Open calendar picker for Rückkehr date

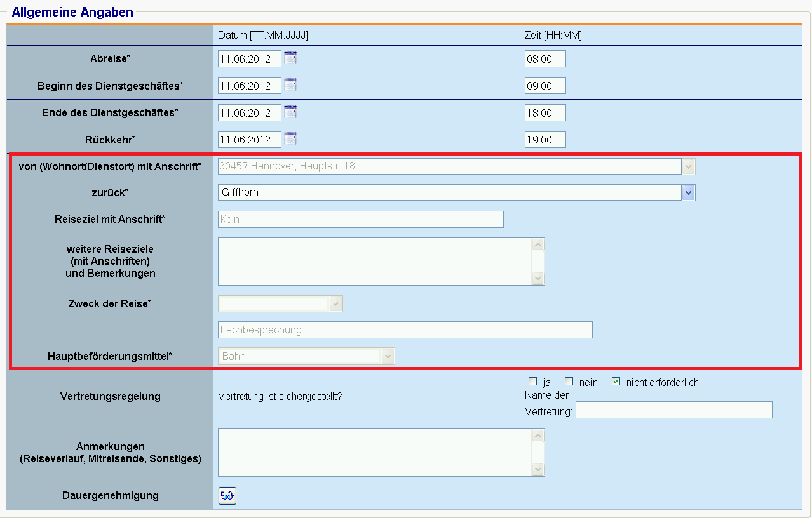pyautogui.click(x=290, y=139)
